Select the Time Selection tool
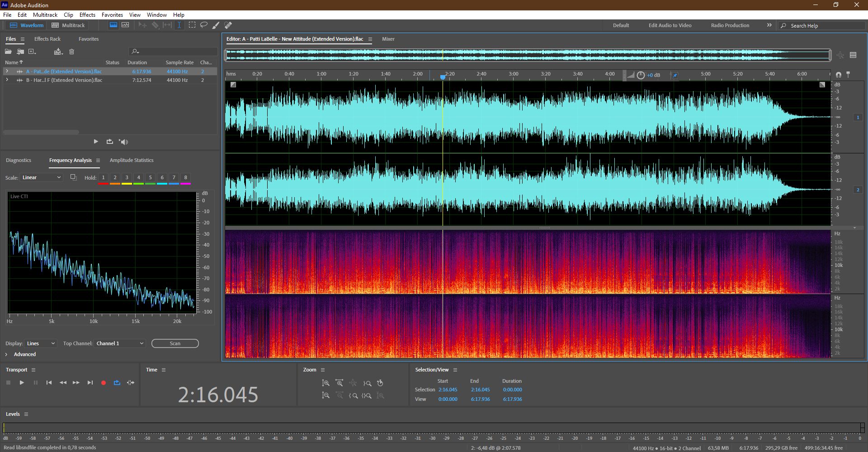 tap(179, 25)
